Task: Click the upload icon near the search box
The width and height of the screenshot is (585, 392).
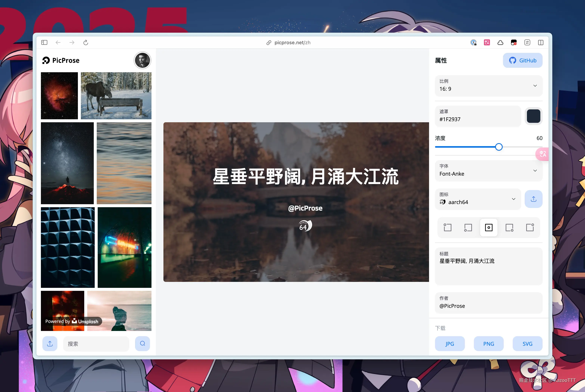Action: (49, 343)
